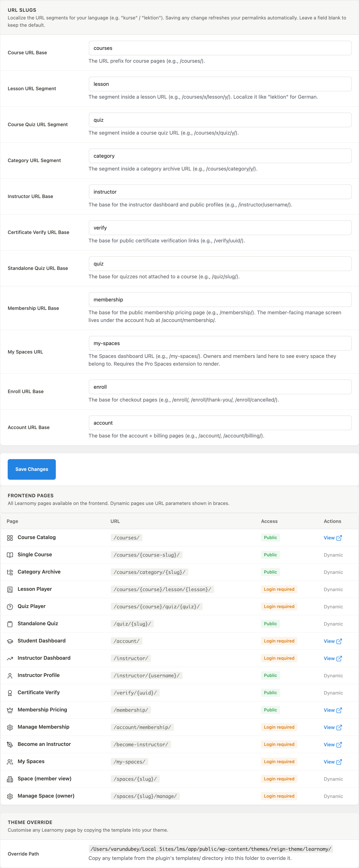Click the Instructor Profile person icon
This screenshot has height=868, width=359.
10,676
